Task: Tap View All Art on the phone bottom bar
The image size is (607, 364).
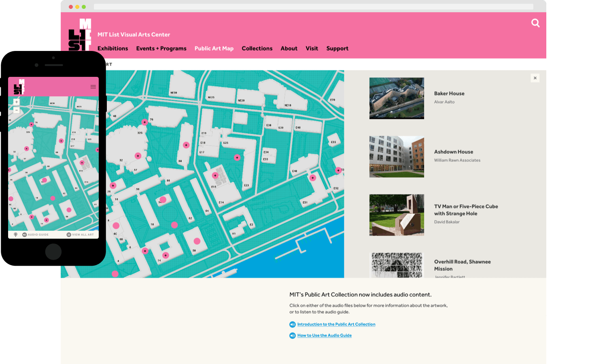Action: pos(80,235)
